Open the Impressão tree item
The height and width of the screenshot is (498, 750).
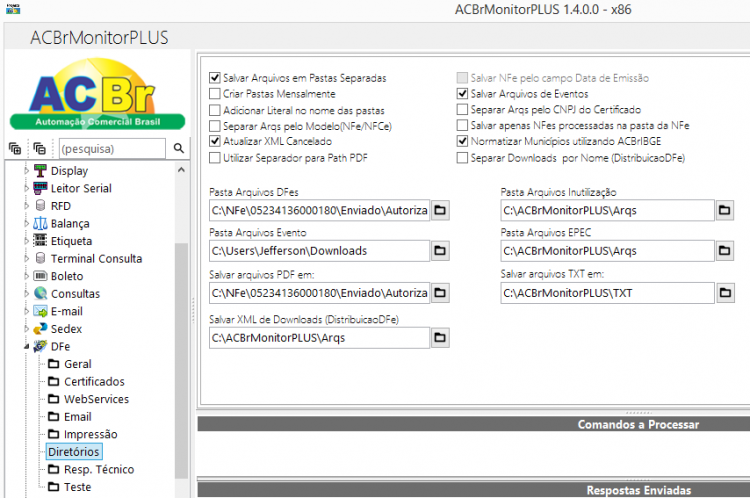(x=90, y=434)
